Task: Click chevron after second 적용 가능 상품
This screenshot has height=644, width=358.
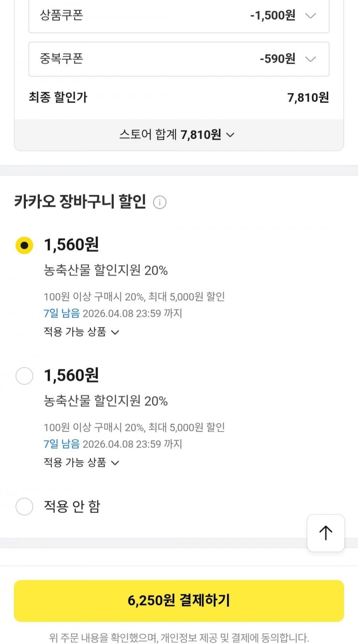Action: click(x=115, y=463)
